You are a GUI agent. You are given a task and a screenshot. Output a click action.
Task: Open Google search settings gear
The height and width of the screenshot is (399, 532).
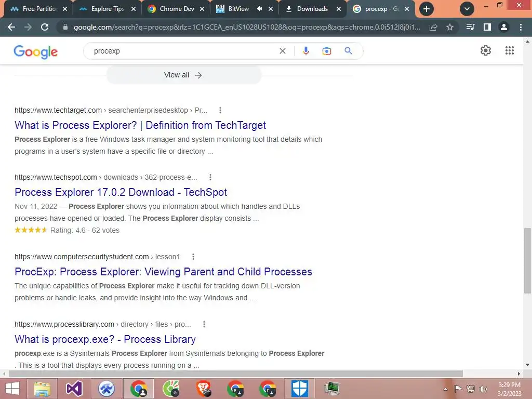pos(486,50)
